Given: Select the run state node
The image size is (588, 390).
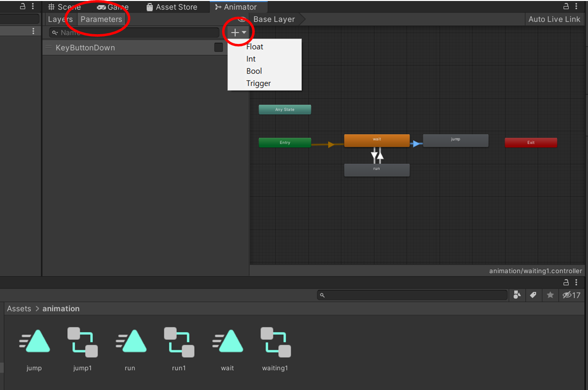Looking at the screenshot, I should coord(377,170).
